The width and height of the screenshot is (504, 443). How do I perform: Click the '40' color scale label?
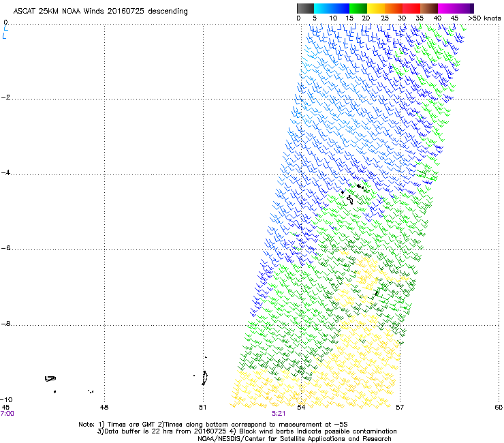point(437,18)
